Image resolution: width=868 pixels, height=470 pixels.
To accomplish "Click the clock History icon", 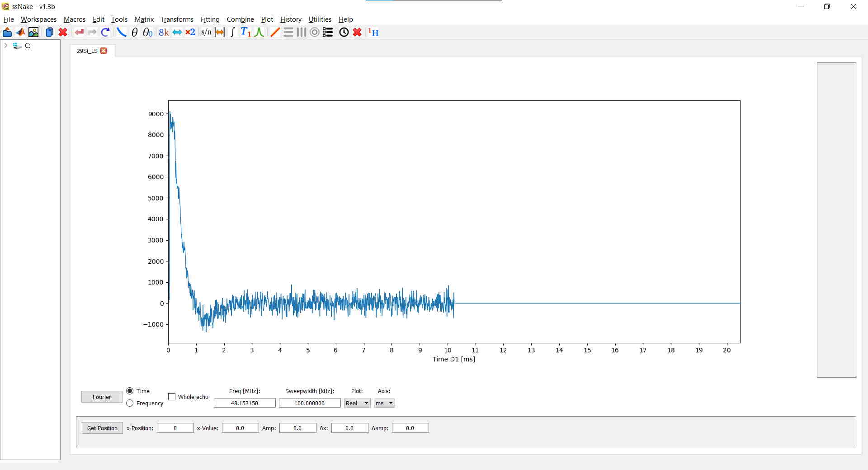I will (344, 32).
